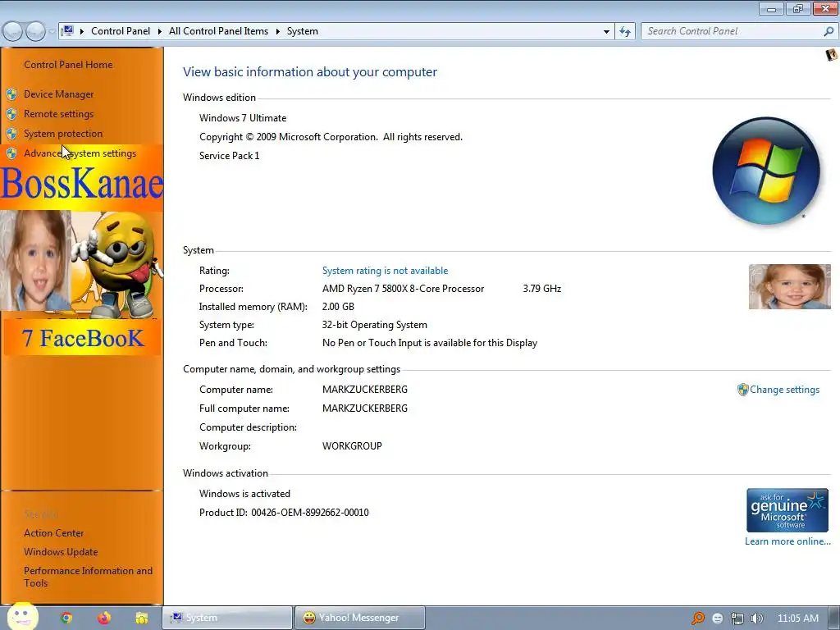The width and height of the screenshot is (840, 630).
Task: Open System protection link
Action: (62, 134)
